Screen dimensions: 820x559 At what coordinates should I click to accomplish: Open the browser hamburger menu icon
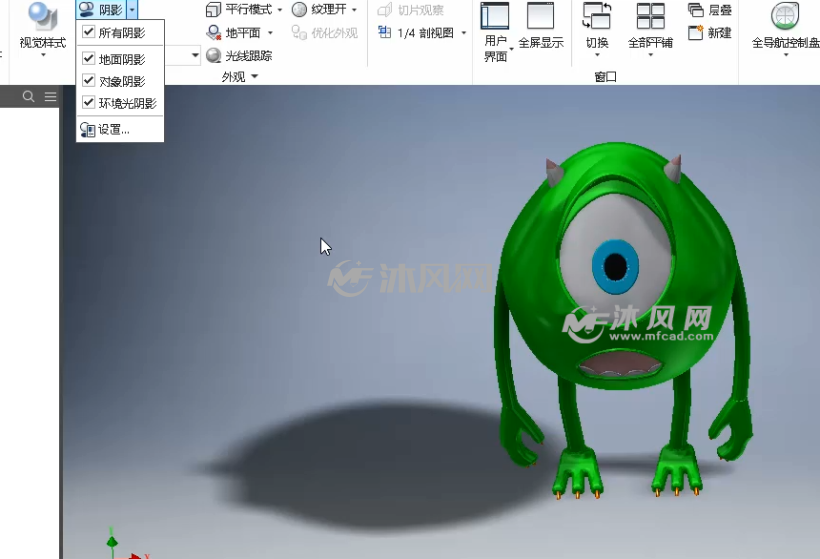click(50, 96)
